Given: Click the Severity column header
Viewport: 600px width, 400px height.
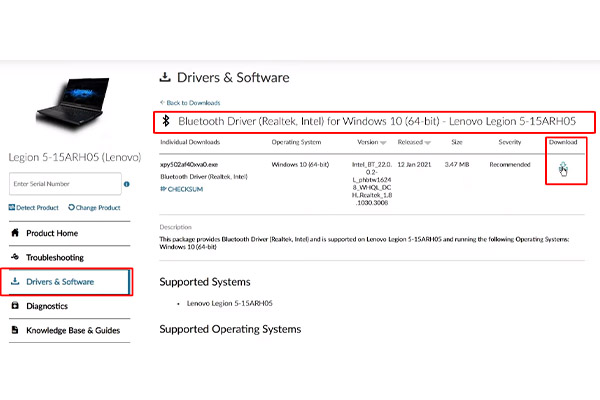Looking at the screenshot, I should pyautogui.click(x=510, y=142).
